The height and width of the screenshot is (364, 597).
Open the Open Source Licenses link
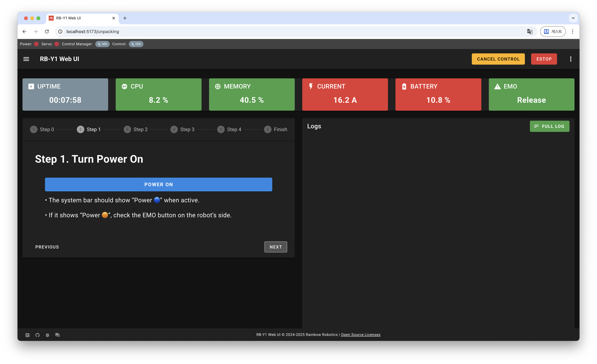pos(360,335)
